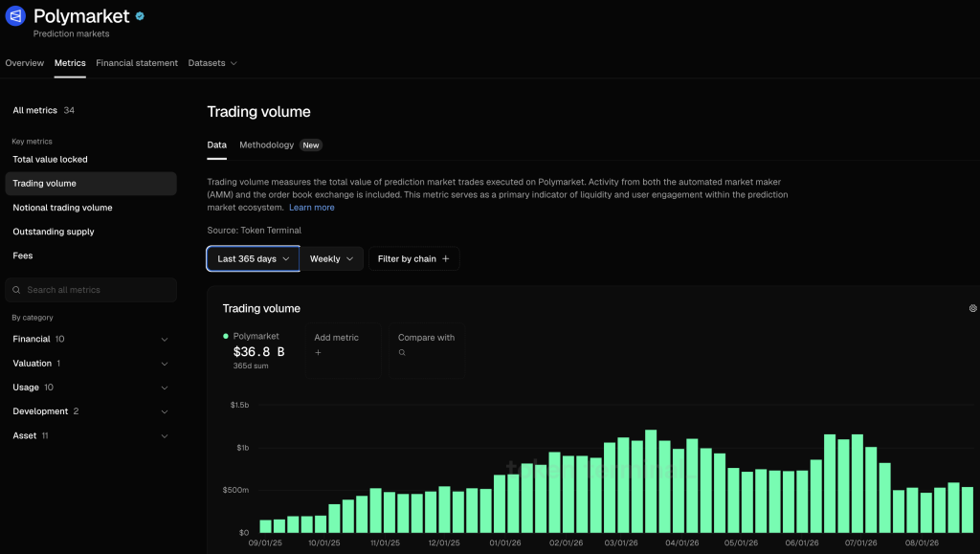980x554 pixels.
Task: Click the plus icon on Filter by chain
Action: pos(446,258)
